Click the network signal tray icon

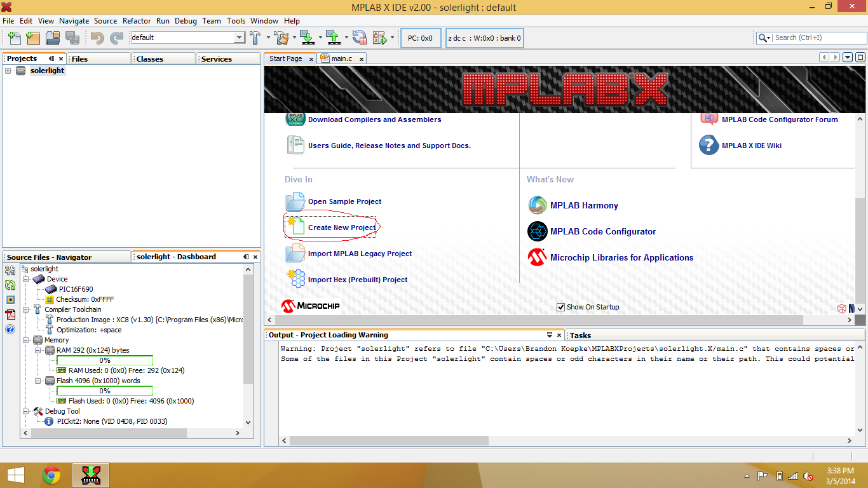(x=793, y=476)
